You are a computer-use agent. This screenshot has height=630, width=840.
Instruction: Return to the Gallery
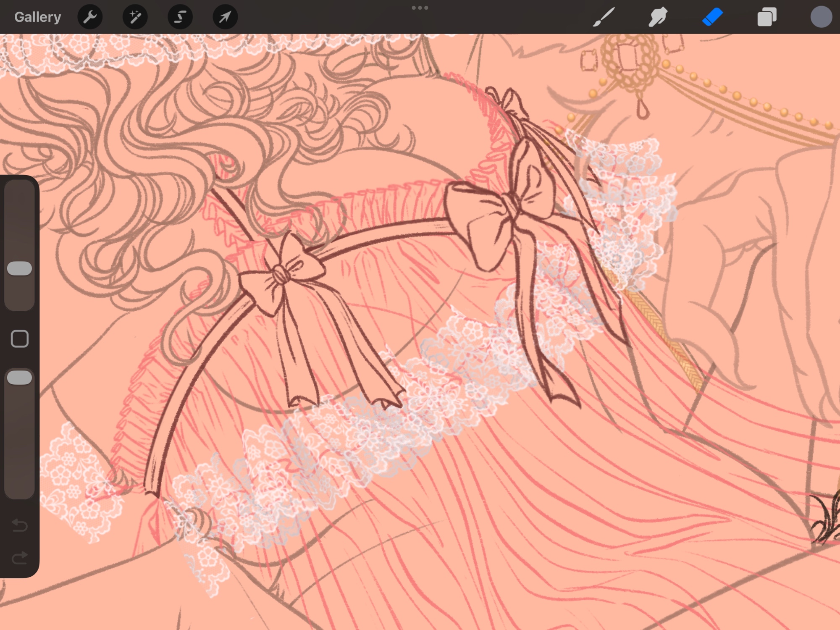37,17
